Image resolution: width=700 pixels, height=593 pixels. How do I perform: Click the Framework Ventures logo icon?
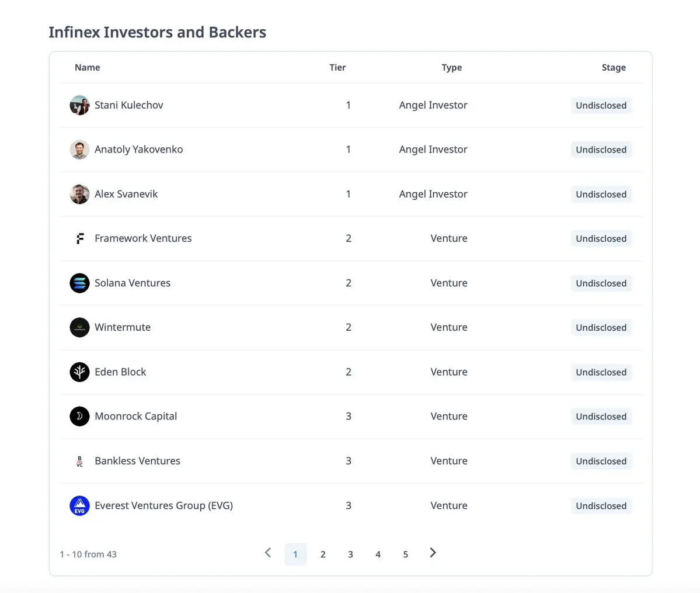pyautogui.click(x=79, y=238)
